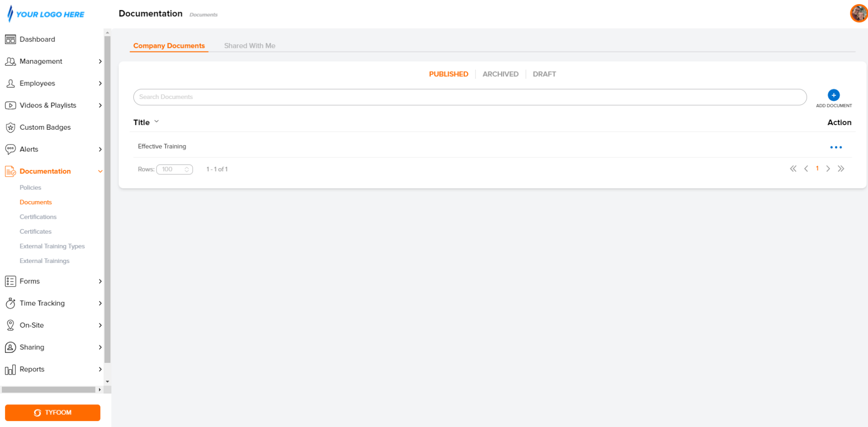Select the Videos & Playlists icon

click(x=10, y=105)
